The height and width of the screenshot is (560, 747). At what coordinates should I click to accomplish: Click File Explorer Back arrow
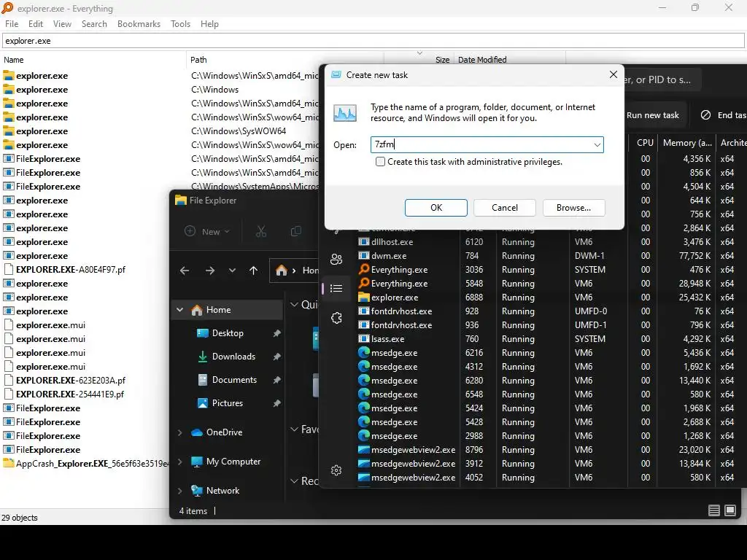point(185,271)
